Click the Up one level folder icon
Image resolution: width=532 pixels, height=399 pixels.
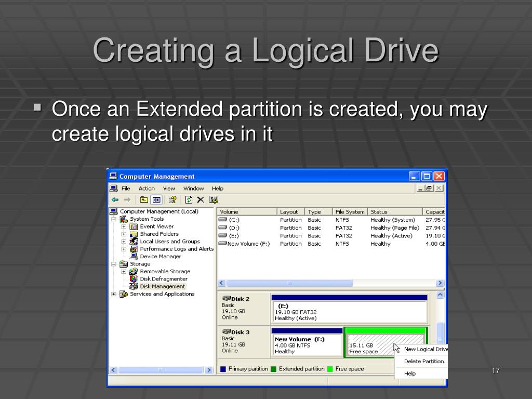point(144,200)
